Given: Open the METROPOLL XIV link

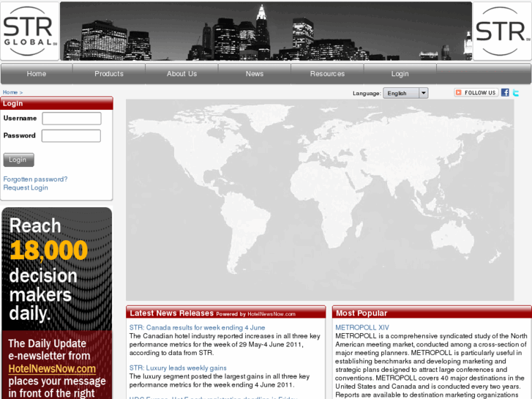Looking at the screenshot, I should (362, 327).
